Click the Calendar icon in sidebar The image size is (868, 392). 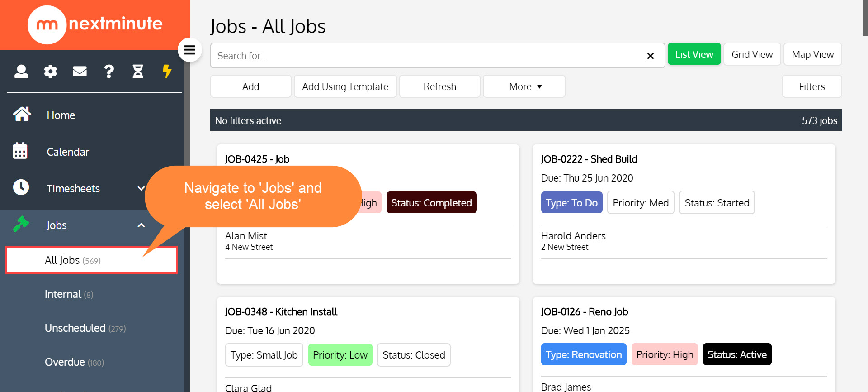tap(20, 151)
